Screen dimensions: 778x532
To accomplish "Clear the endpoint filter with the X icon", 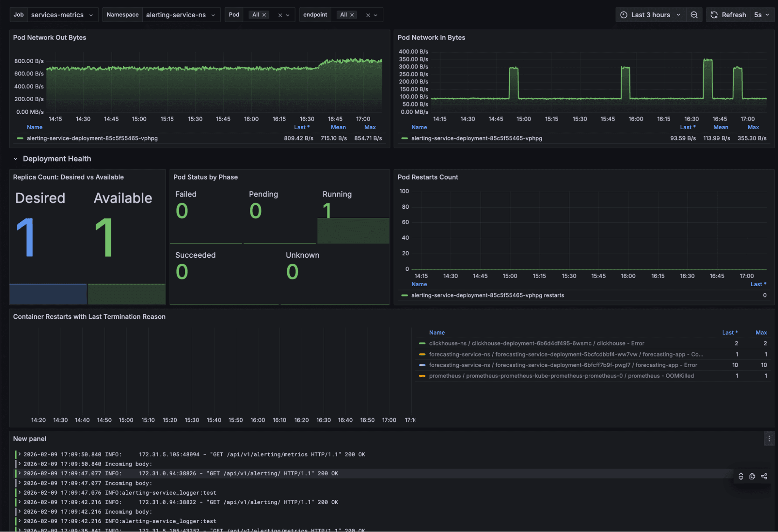I will point(368,15).
